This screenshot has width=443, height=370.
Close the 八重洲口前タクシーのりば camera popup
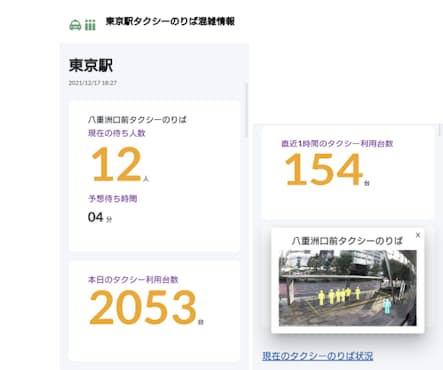click(418, 235)
